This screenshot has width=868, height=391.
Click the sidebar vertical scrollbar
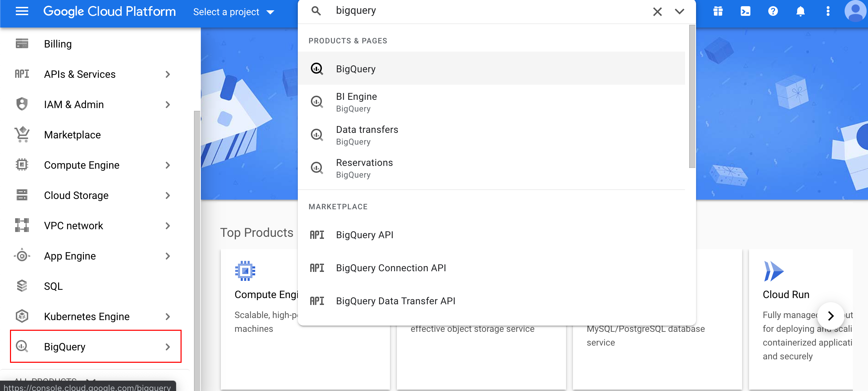point(197,251)
